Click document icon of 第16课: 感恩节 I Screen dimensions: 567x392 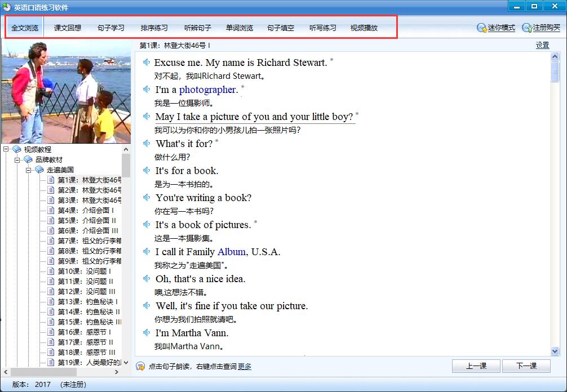tap(51, 332)
